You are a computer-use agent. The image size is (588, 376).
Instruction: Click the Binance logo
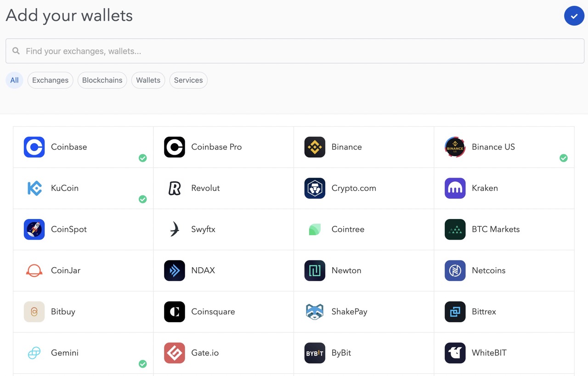pos(315,147)
